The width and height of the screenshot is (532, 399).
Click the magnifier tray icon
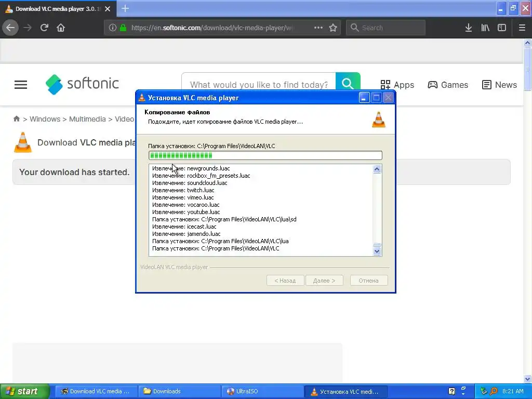click(x=494, y=392)
